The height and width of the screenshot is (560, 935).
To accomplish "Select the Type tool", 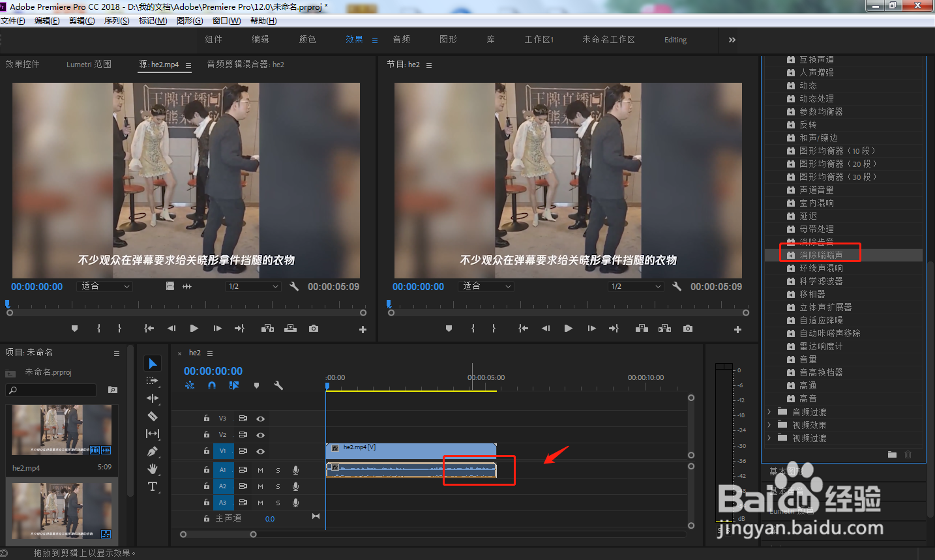I will [x=153, y=486].
